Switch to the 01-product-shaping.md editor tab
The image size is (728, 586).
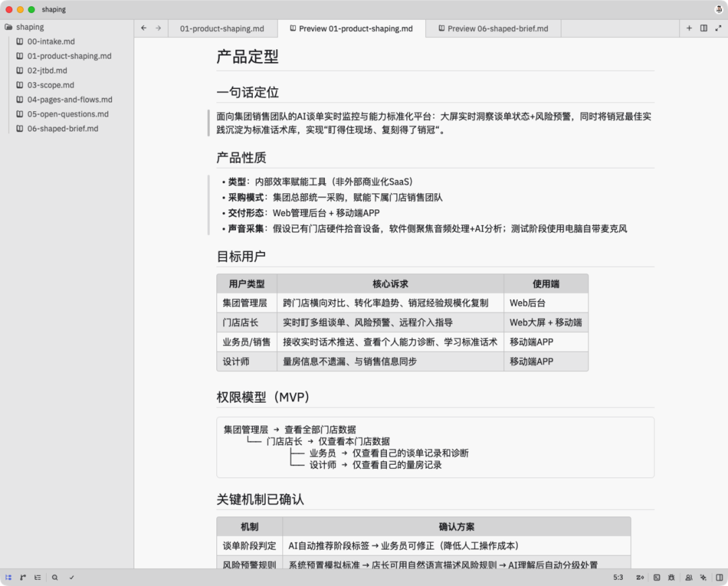(222, 28)
